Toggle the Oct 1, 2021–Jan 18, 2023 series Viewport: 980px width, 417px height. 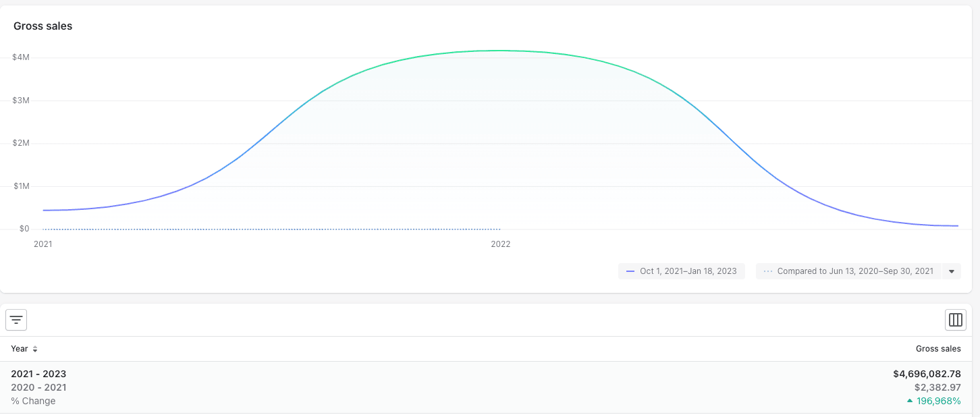pos(688,271)
